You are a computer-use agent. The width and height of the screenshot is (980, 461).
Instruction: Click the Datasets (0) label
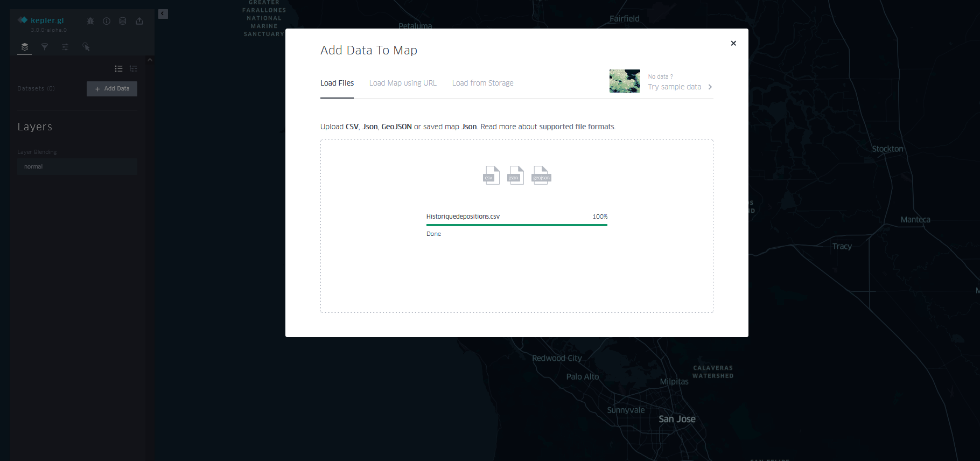[x=36, y=88]
